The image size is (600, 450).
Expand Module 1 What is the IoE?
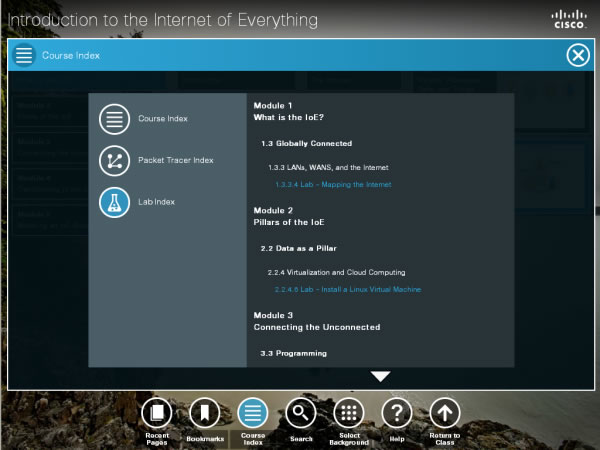(289, 111)
